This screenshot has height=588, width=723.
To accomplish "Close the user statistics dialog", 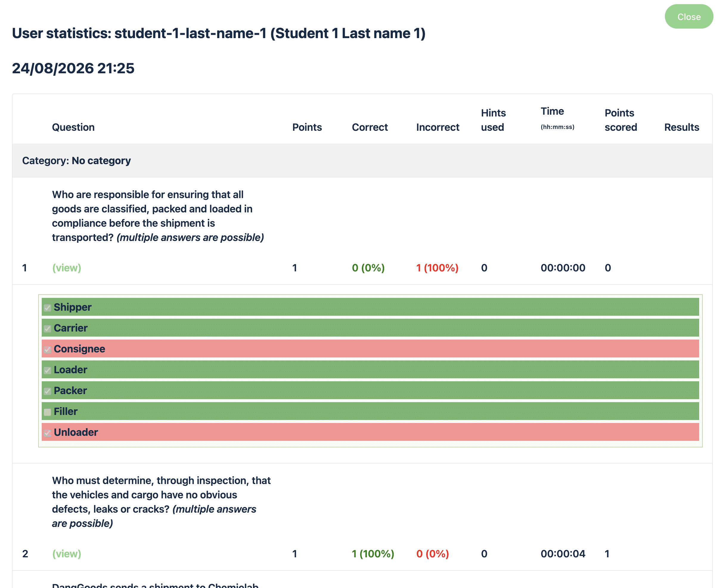I will pyautogui.click(x=688, y=17).
